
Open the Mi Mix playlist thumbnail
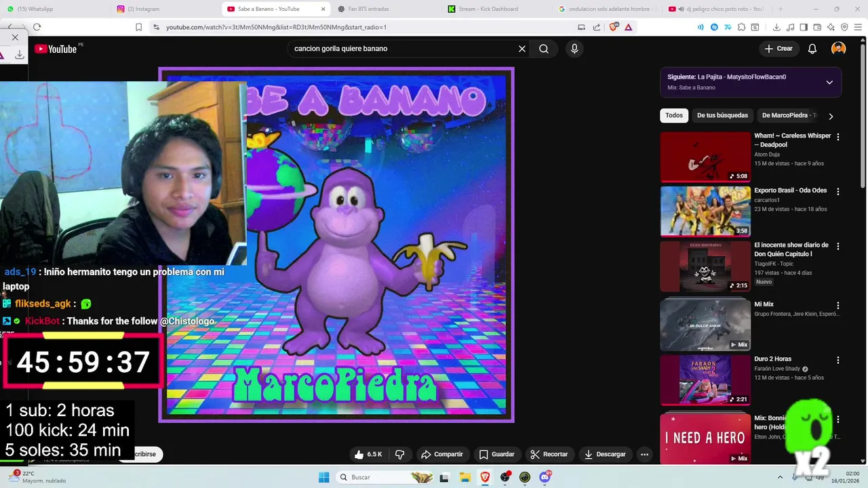click(x=705, y=325)
